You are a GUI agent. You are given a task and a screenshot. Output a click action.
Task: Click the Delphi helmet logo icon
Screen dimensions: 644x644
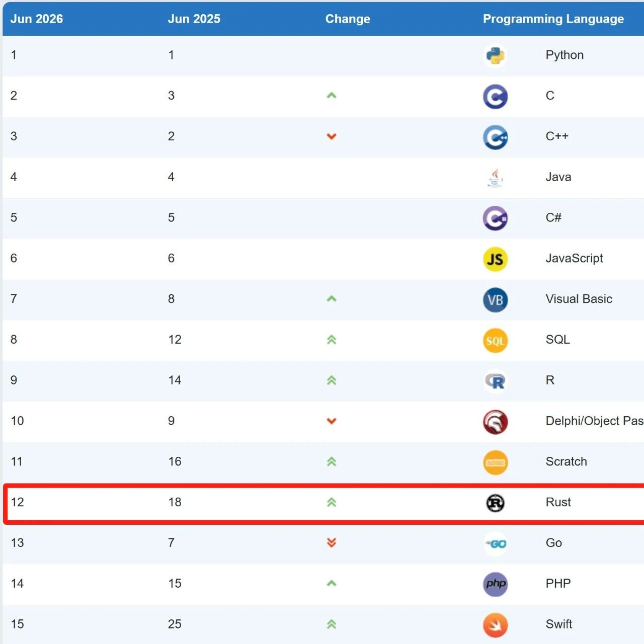[x=495, y=422]
